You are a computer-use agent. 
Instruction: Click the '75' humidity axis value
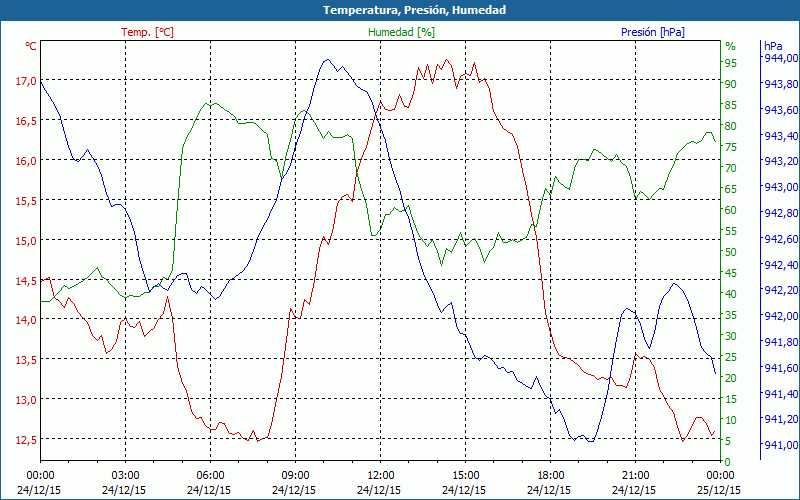731,147
